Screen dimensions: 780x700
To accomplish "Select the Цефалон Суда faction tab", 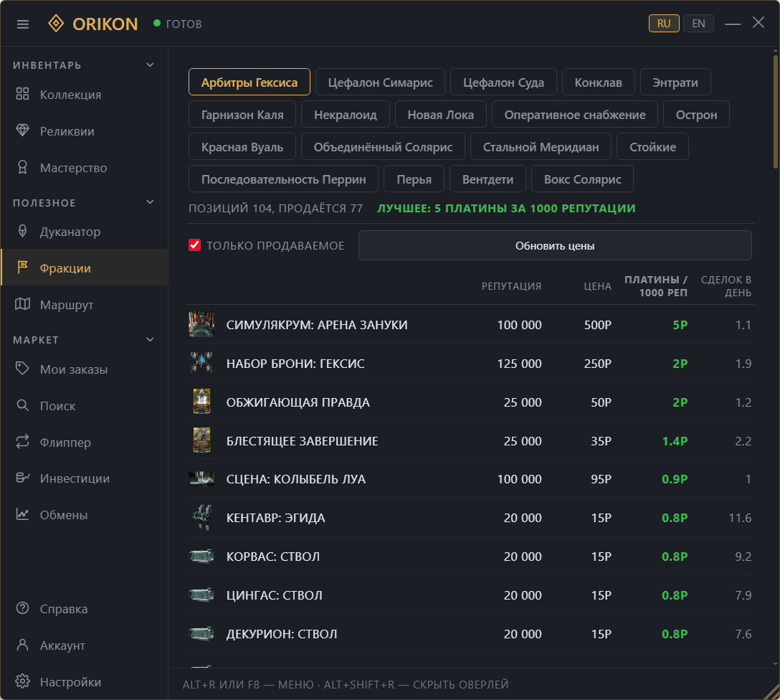I will pyautogui.click(x=503, y=82).
